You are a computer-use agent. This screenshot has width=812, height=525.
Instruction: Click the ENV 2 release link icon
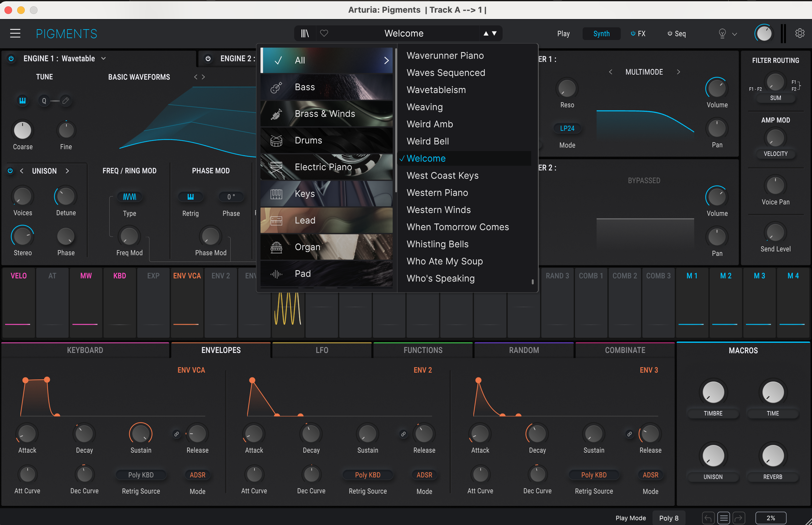pyautogui.click(x=403, y=434)
